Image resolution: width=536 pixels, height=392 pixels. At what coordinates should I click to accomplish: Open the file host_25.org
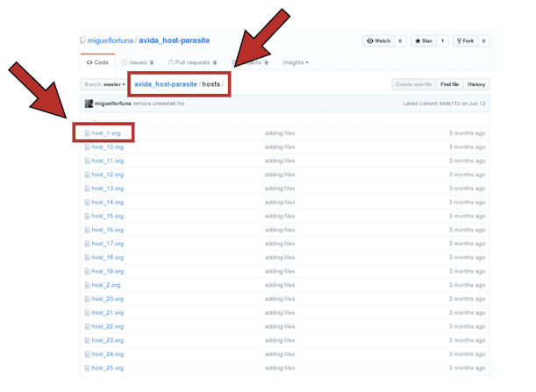pos(108,368)
